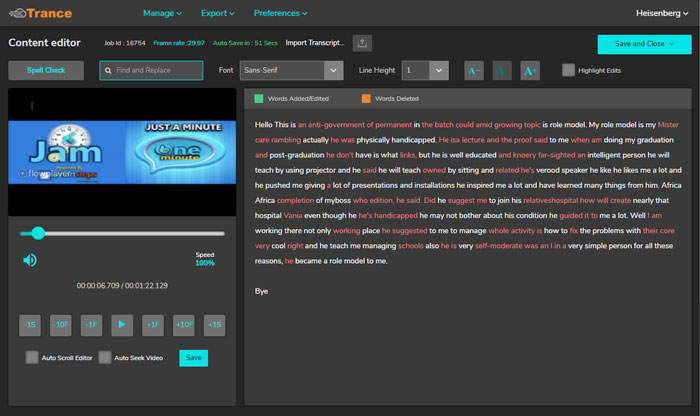Decrease font size with A- icon

474,71
